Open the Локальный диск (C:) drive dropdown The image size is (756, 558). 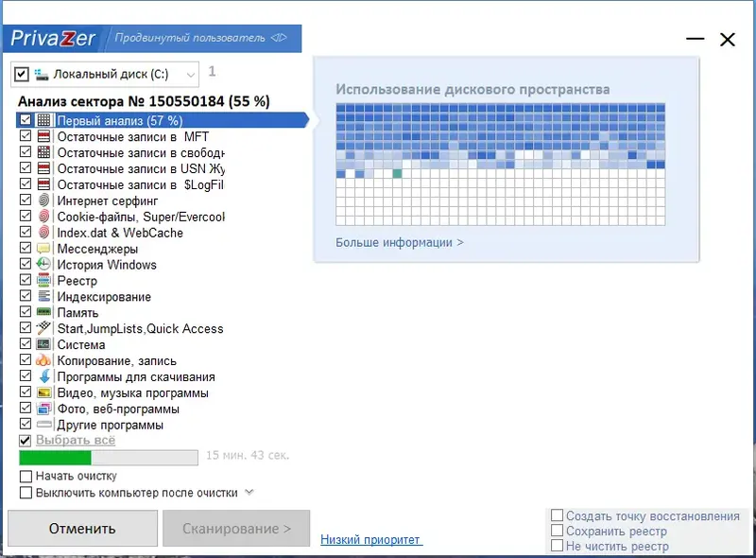[191, 75]
